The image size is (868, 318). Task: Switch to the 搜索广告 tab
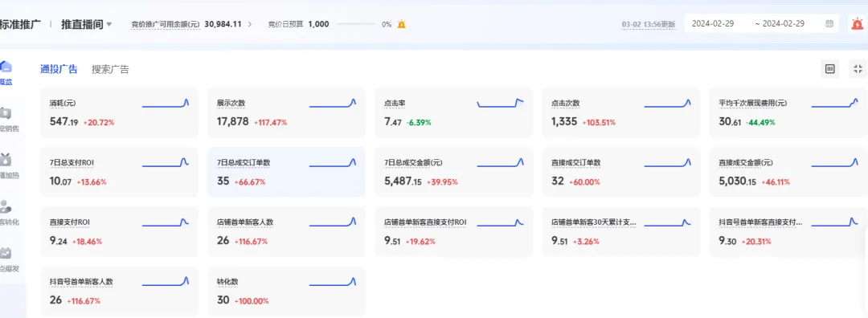pos(110,69)
